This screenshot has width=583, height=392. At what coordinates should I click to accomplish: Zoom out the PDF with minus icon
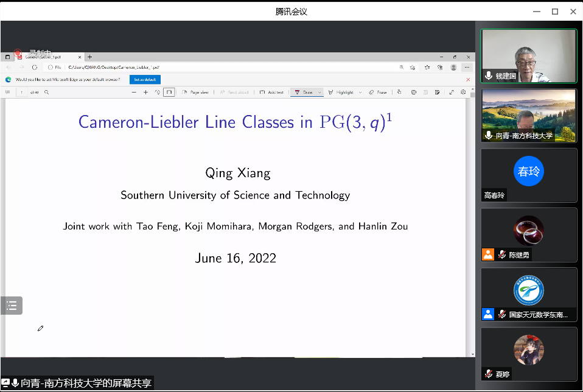pyautogui.click(x=134, y=93)
